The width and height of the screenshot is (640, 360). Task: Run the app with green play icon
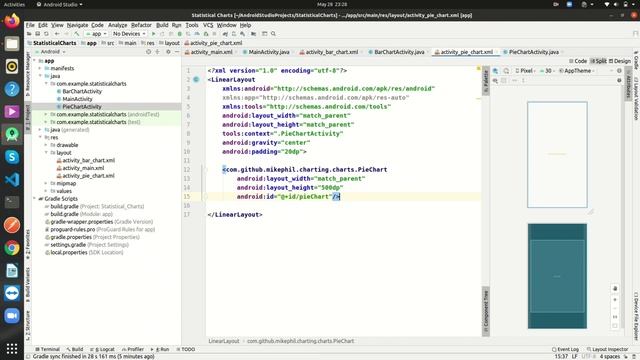[x=153, y=34]
